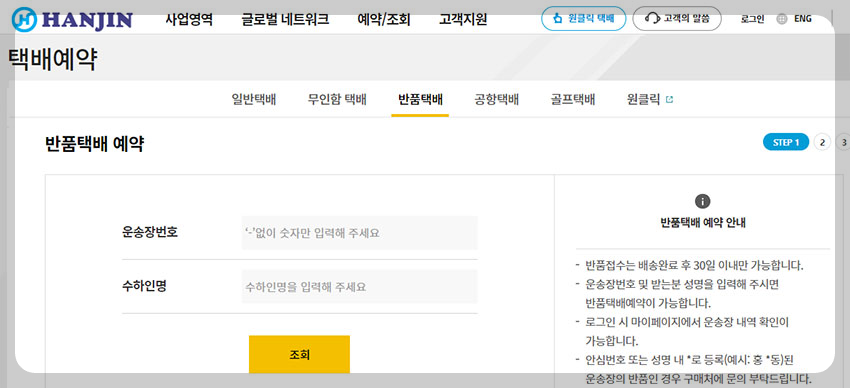Click the HANJIN logo

[x=72, y=20]
